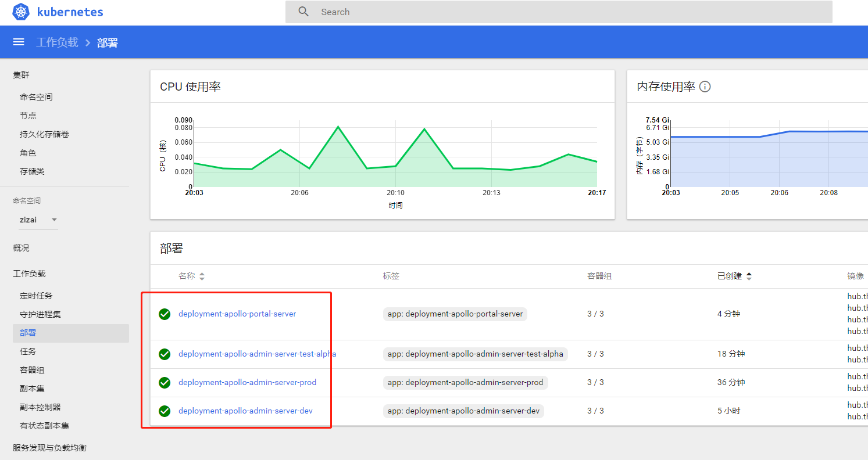Screen dimensions: 868x460
Task: Open 守护进程集 in the sidebar
Action: (40, 314)
